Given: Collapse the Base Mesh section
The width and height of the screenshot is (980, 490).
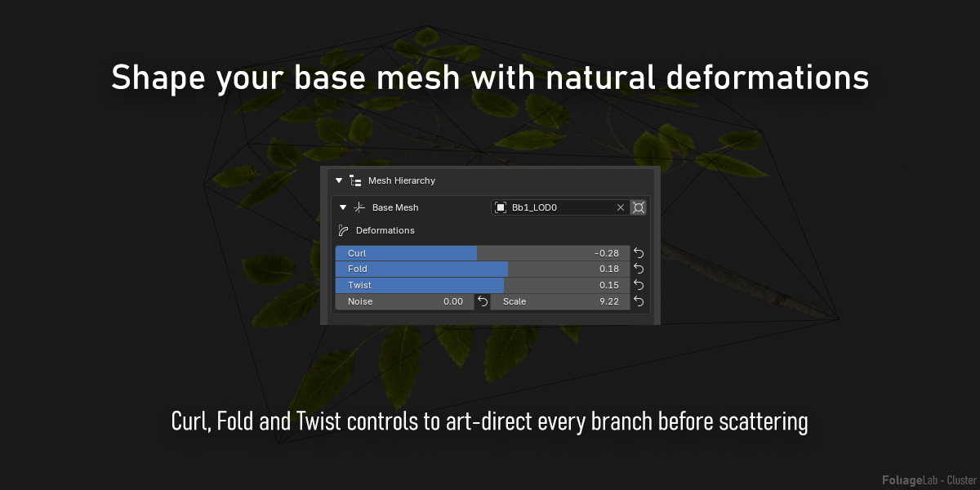Looking at the screenshot, I should 343,207.
